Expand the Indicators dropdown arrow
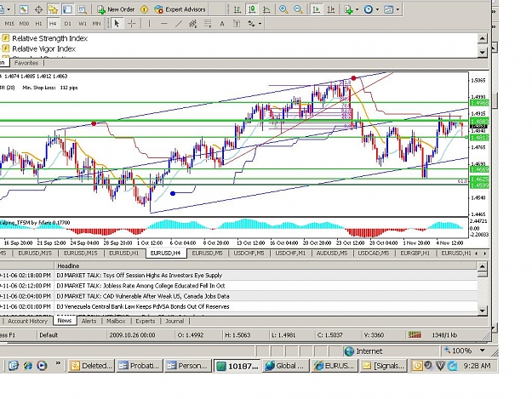Screen dimensions: 532x399 coord(357,9)
